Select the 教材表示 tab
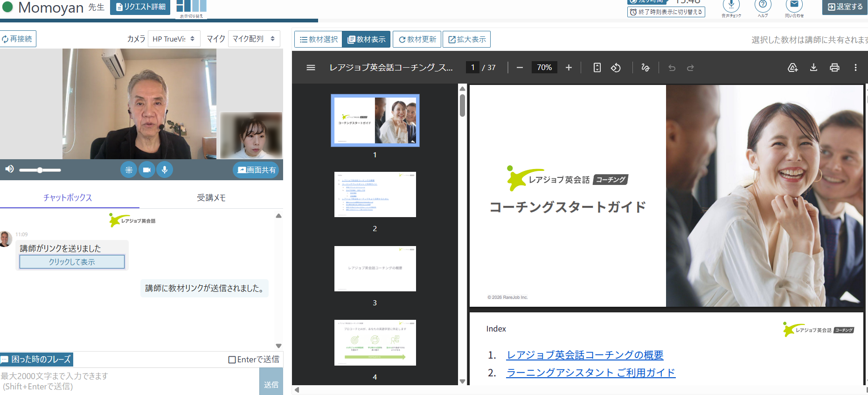This screenshot has height=395, width=868. coord(367,39)
